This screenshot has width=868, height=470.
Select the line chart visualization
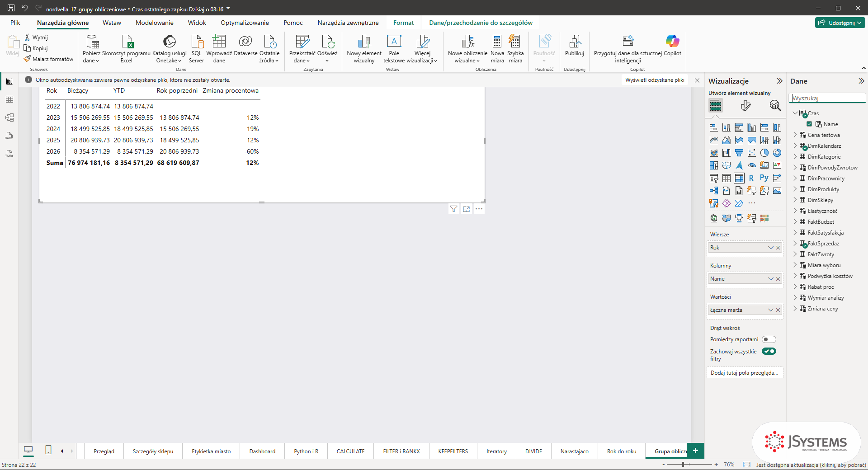coord(714,140)
